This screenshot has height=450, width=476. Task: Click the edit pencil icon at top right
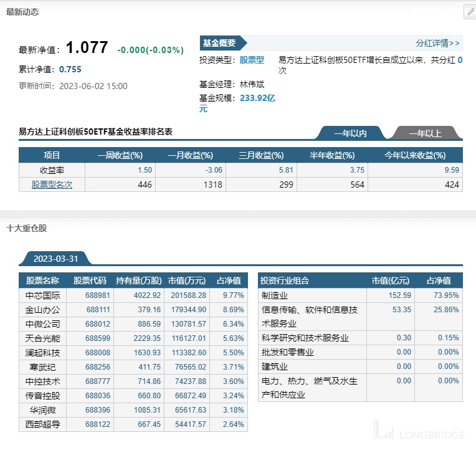(469, 11)
